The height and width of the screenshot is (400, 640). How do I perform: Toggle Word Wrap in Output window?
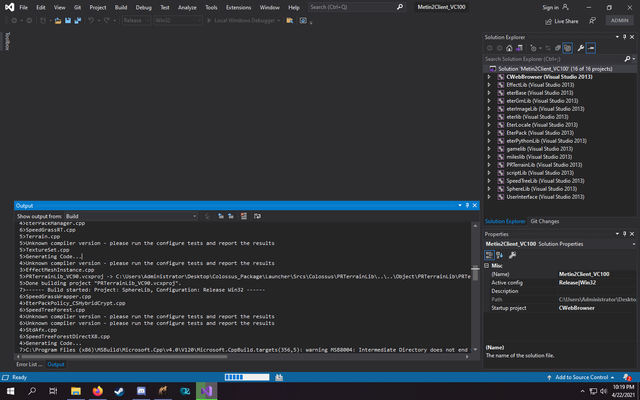[257, 216]
